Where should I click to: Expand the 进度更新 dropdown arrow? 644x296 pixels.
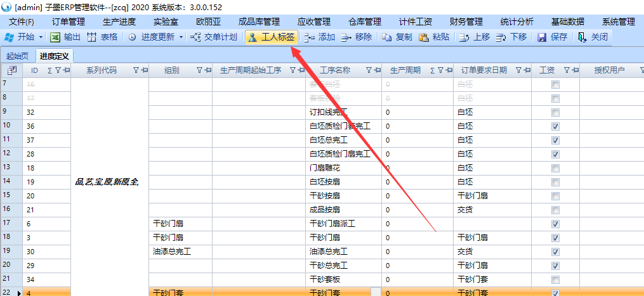click(x=181, y=37)
